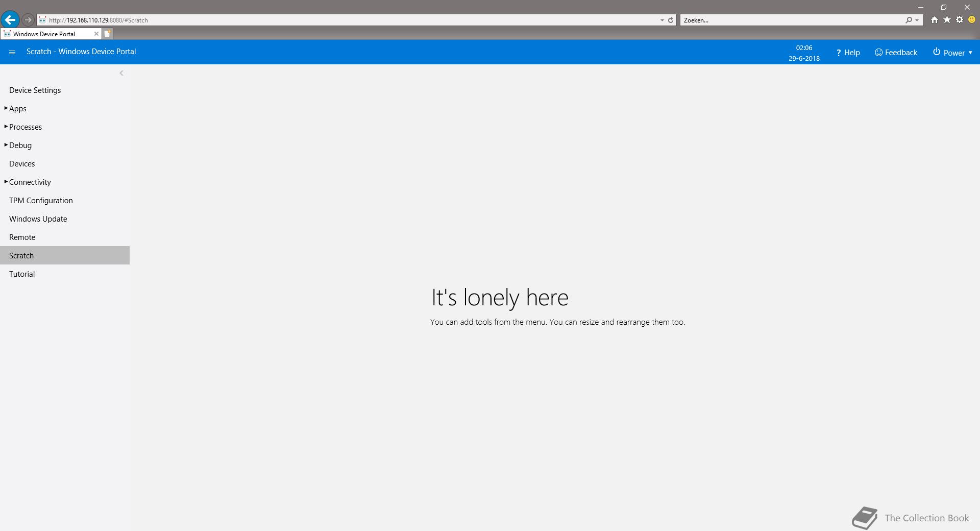Select Remote in the sidebar
Image resolution: width=980 pixels, height=531 pixels.
(22, 237)
